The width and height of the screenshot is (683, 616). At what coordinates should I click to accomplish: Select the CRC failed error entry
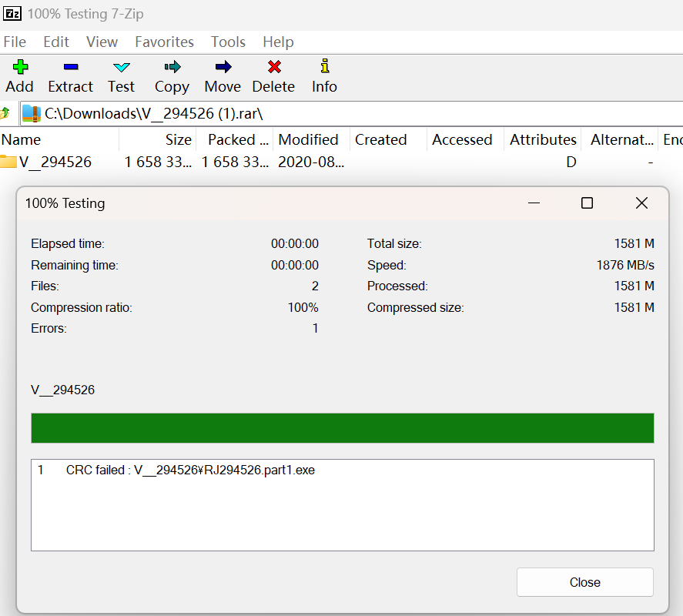click(189, 470)
